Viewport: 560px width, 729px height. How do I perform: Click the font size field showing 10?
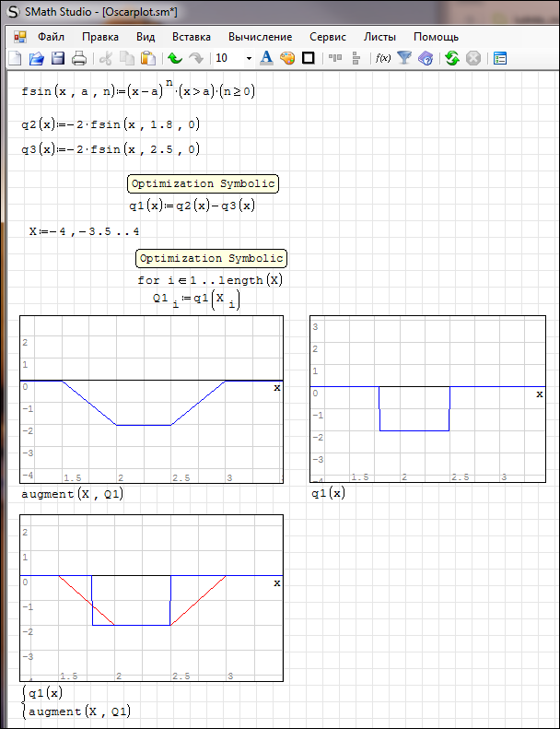226,58
